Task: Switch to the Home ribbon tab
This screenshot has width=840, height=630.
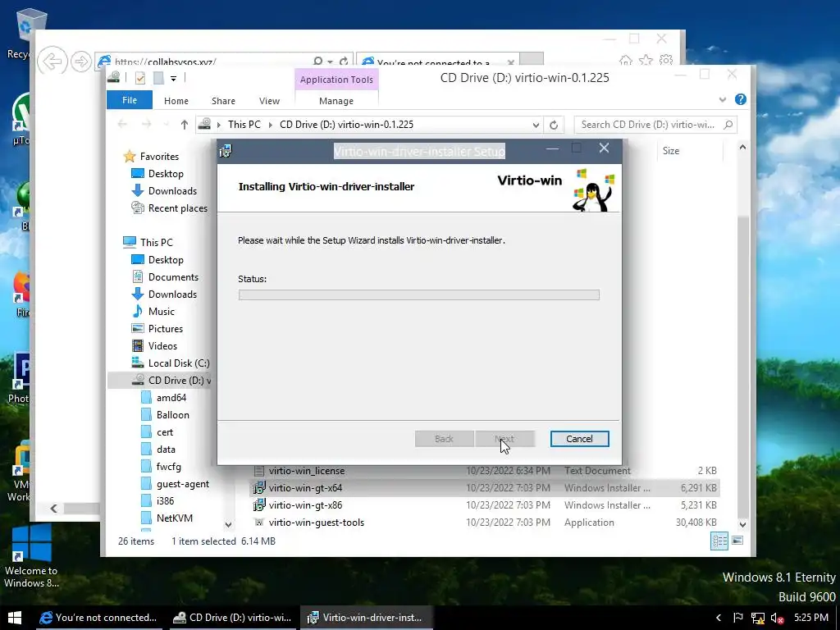Action: tap(176, 101)
